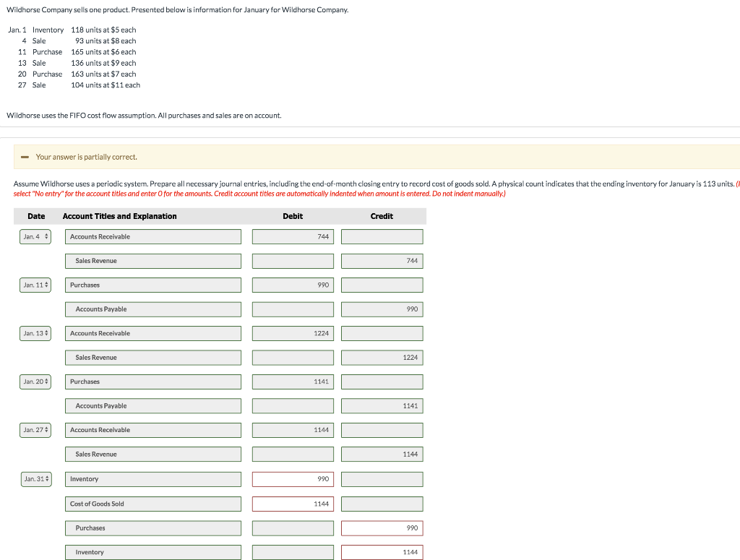Image resolution: width=740 pixels, height=560 pixels.
Task: Click the Jan. 4 Accounts Receivable title field
Action: click(153, 236)
